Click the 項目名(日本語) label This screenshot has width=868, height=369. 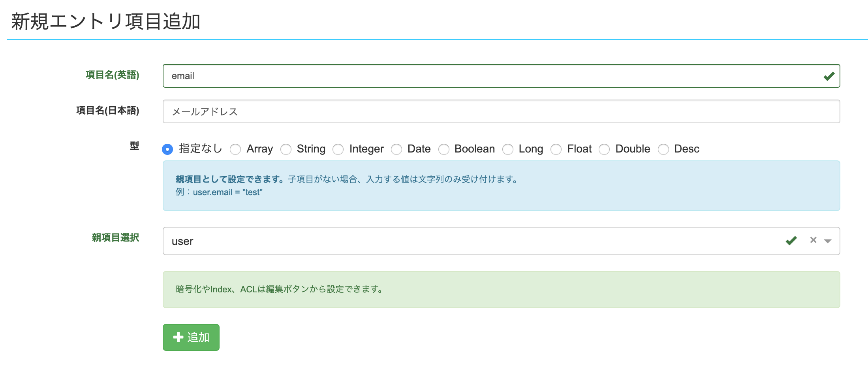(x=108, y=111)
